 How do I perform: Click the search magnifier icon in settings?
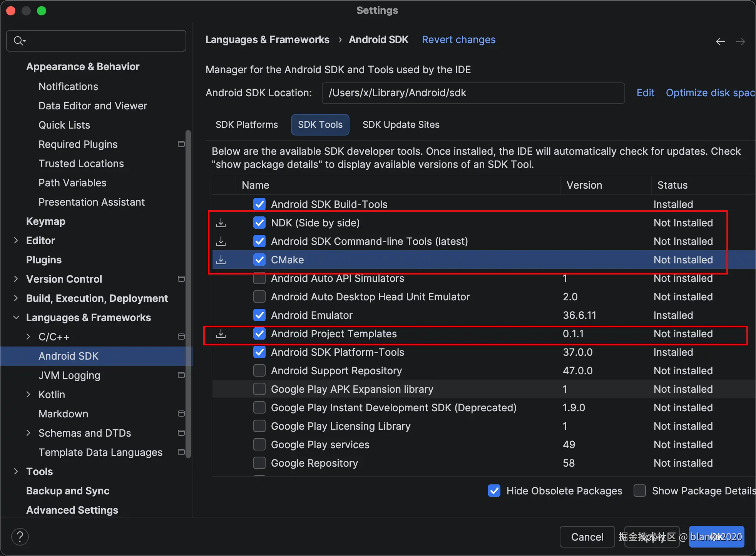19,40
